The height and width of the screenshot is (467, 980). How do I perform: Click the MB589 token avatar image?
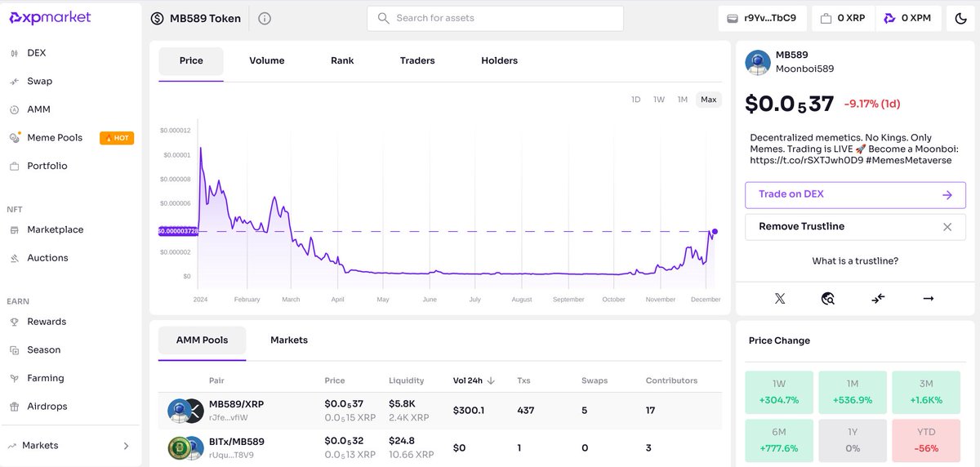(759, 63)
